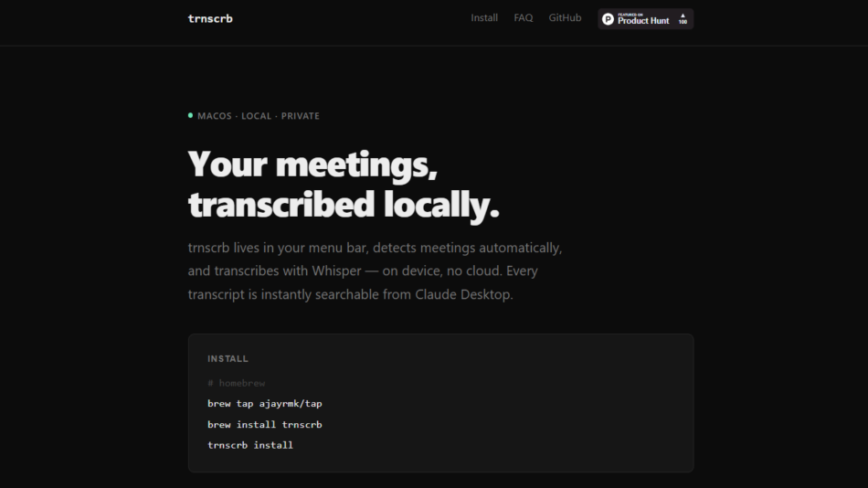
Task: Open the GitHub navigation link
Action: pos(565,17)
